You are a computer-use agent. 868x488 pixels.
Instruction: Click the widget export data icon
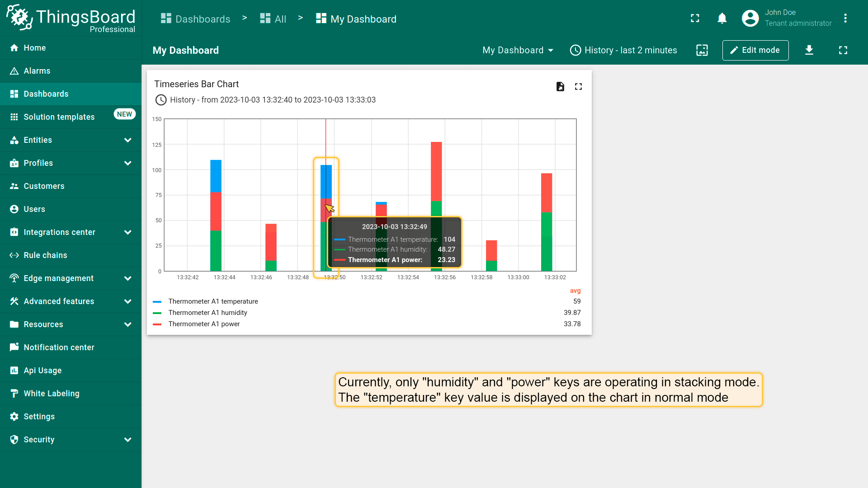[560, 86]
